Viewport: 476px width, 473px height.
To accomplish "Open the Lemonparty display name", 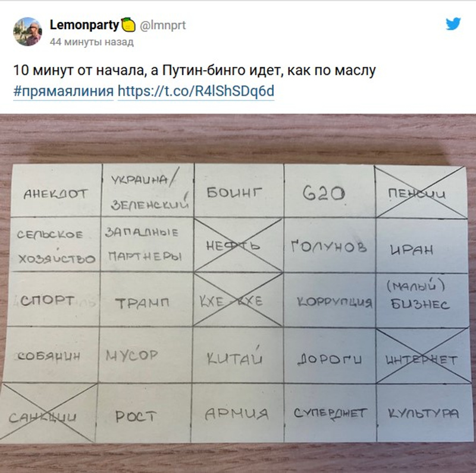I will coord(84,25).
